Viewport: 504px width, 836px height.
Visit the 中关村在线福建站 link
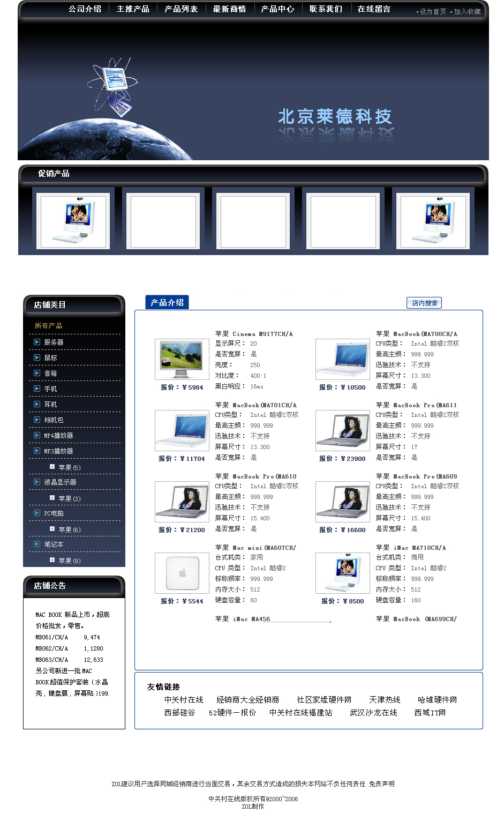300,713
